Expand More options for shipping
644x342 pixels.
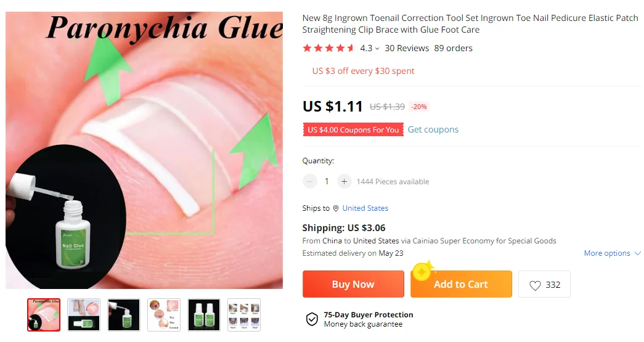(x=612, y=253)
